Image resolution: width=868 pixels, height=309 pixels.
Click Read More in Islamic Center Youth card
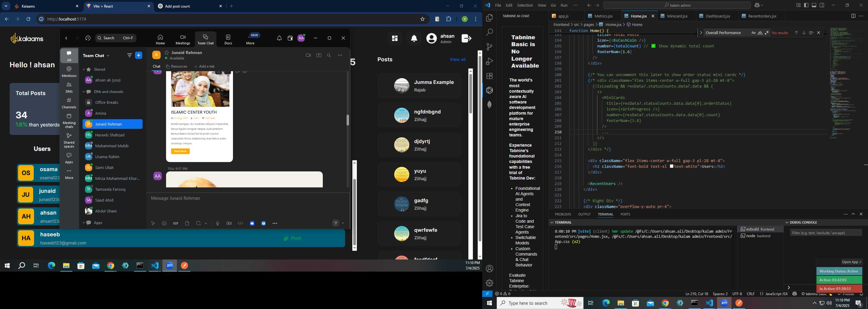point(180,151)
